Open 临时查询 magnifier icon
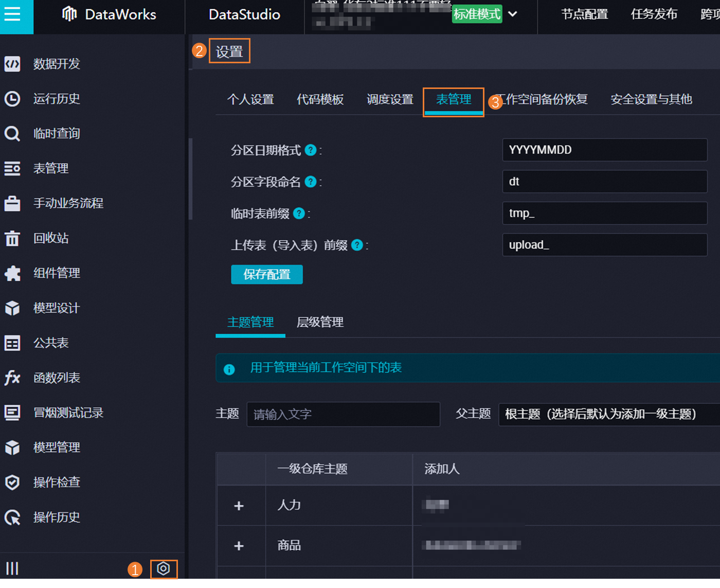 (12, 134)
